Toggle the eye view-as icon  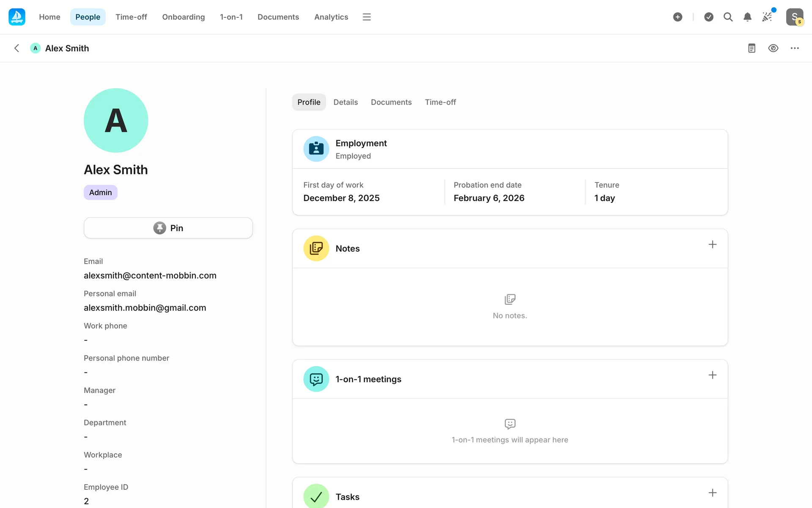point(773,48)
